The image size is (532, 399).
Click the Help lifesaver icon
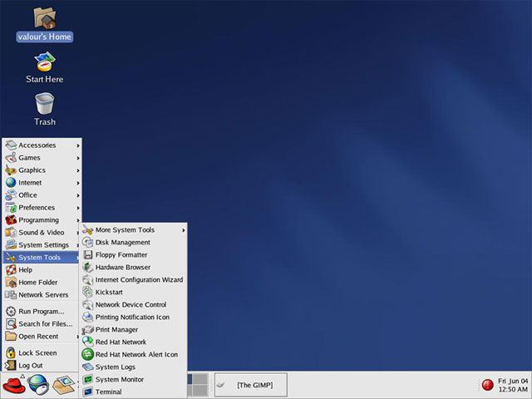tap(11, 269)
